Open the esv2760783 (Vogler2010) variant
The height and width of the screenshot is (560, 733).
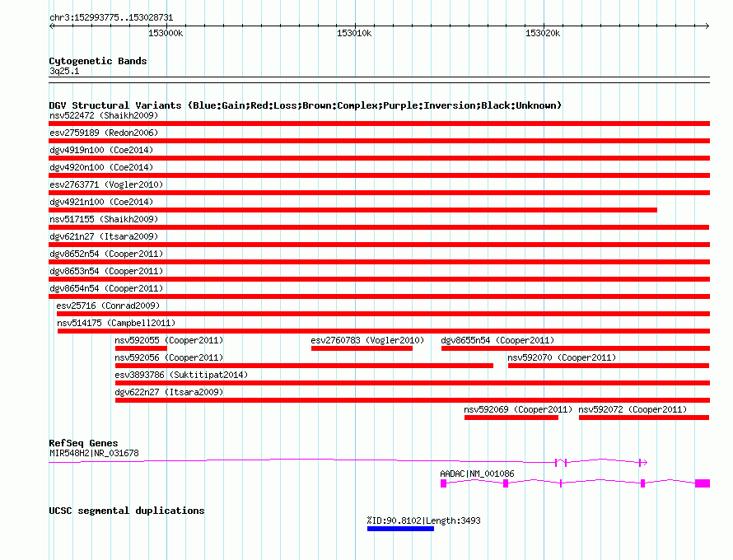pyautogui.click(x=367, y=340)
